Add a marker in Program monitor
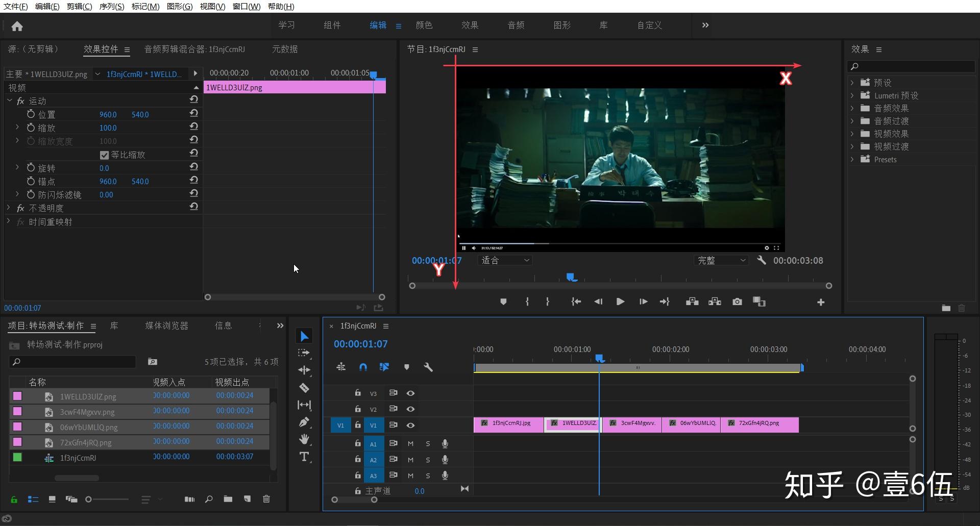The height and width of the screenshot is (526, 980). coord(503,302)
